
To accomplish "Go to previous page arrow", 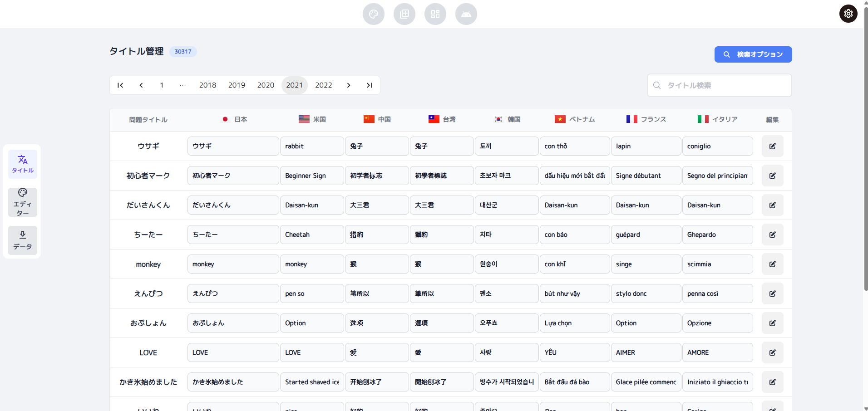I will pyautogui.click(x=141, y=85).
